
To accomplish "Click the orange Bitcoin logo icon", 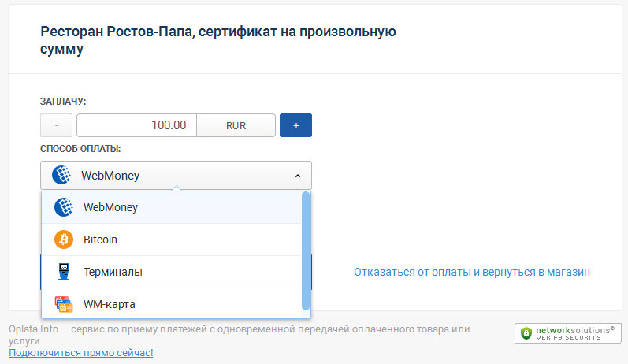I will click(64, 240).
